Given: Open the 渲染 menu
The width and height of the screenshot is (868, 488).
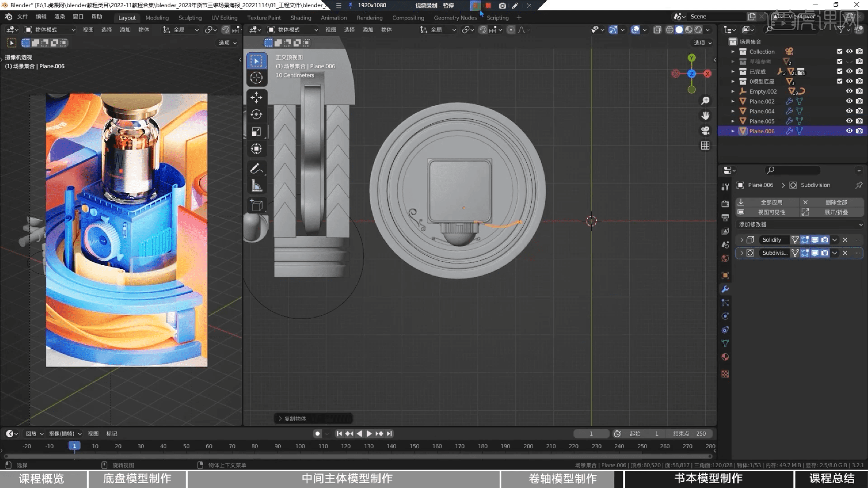Looking at the screenshot, I should 59,17.
